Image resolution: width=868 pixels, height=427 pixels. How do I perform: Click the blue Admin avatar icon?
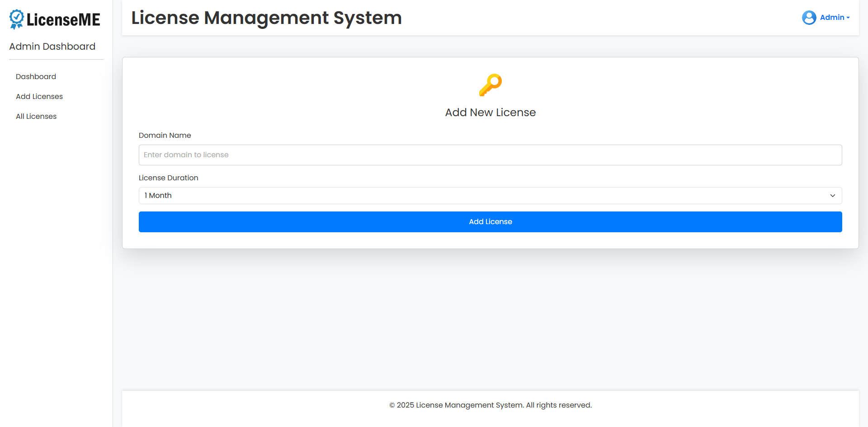(x=809, y=18)
